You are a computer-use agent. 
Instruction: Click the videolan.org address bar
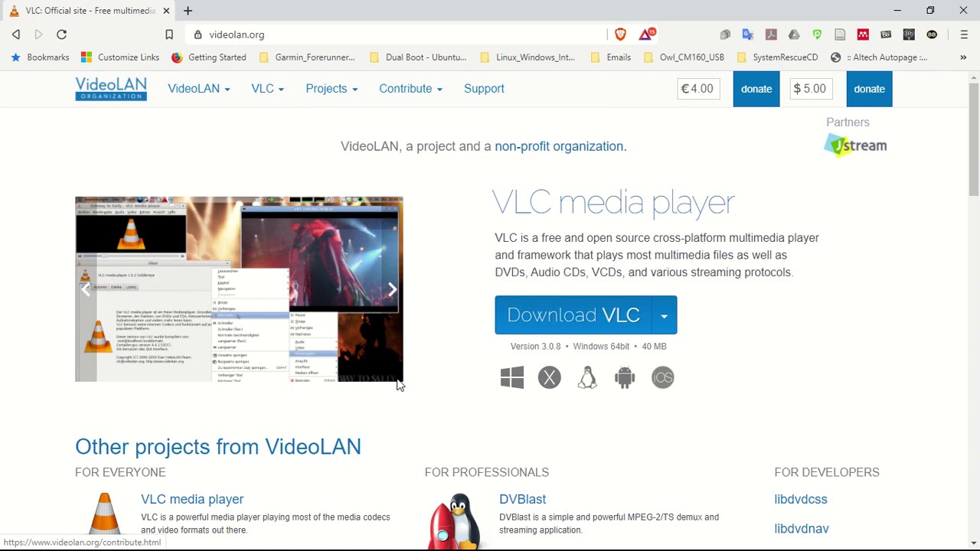pos(398,34)
